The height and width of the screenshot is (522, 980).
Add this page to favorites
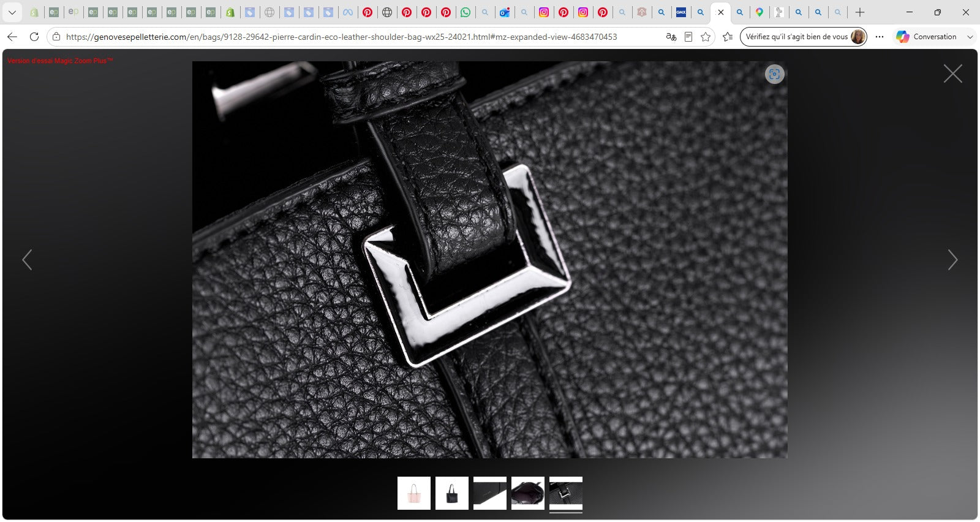click(706, 37)
